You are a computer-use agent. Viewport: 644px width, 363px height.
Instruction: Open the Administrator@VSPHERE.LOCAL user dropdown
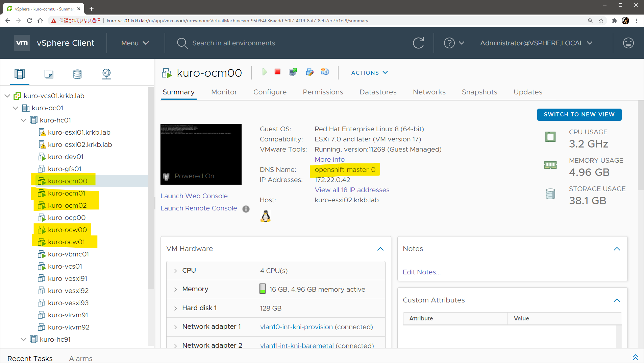click(536, 43)
